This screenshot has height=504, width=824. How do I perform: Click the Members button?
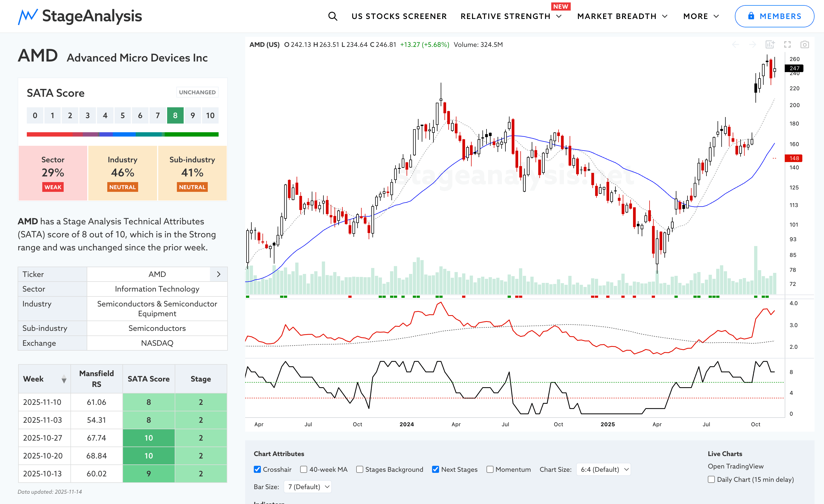click(x=774, y=16)
